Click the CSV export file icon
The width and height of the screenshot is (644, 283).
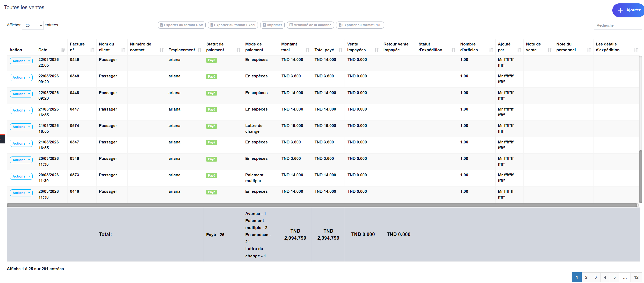pyautogui.click(x=161, y=25)
